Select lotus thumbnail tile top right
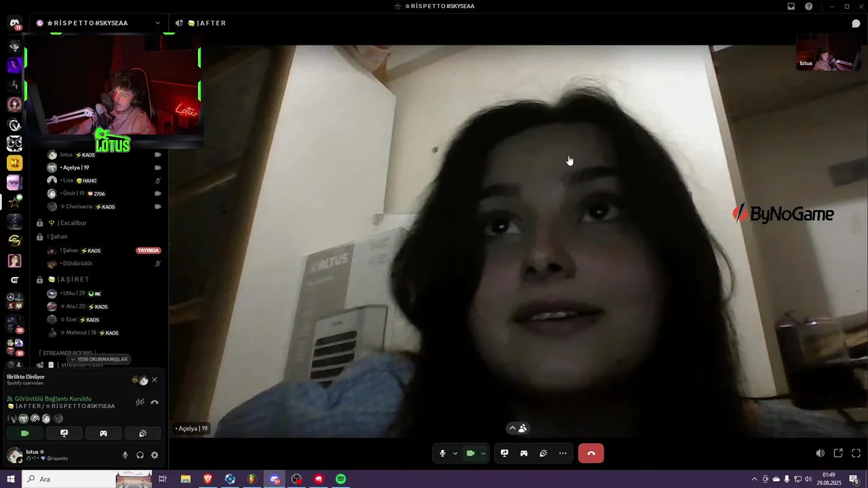868x488 pixels. click(828, 52)
